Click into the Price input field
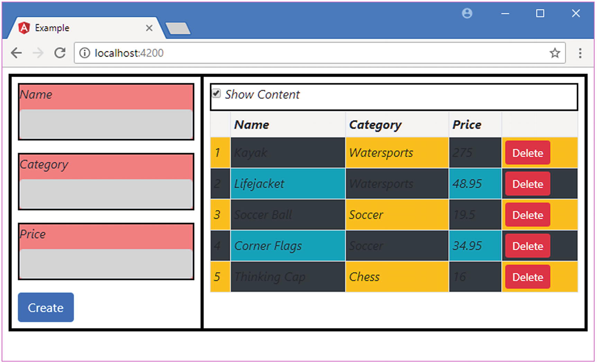 pyautogui.click(x=106, y=263)
